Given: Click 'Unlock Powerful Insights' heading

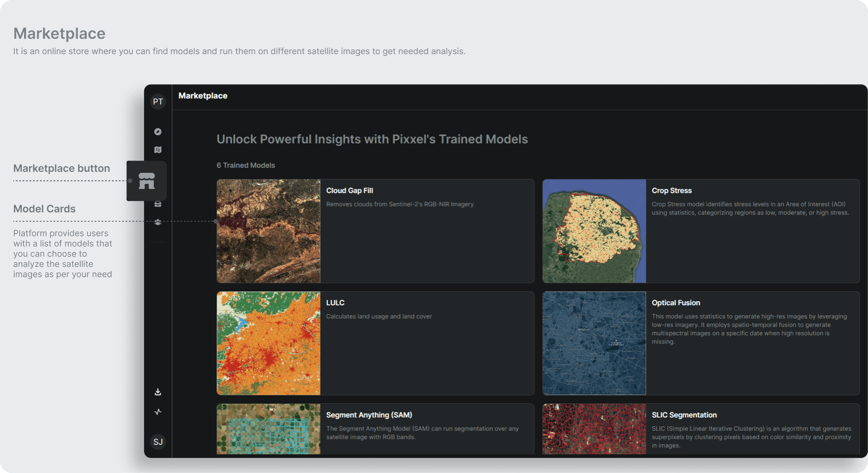Looking at the screenshot, I should (372, 139).
